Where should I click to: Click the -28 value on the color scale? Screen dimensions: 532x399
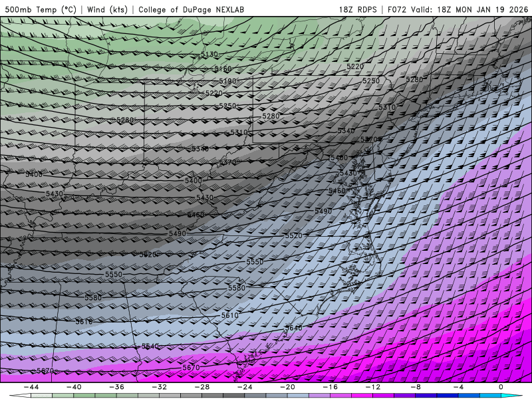(x=202, y=387)
